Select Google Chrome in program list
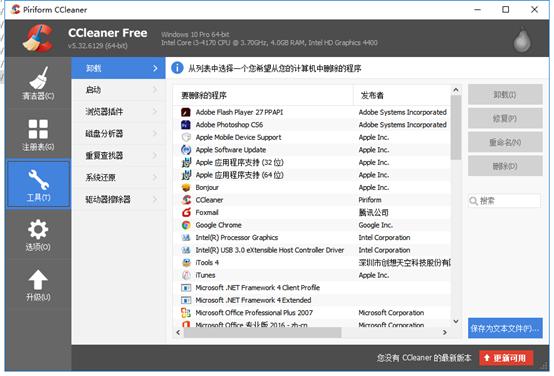This screenshot has height=376, width=554. [218, 225]
